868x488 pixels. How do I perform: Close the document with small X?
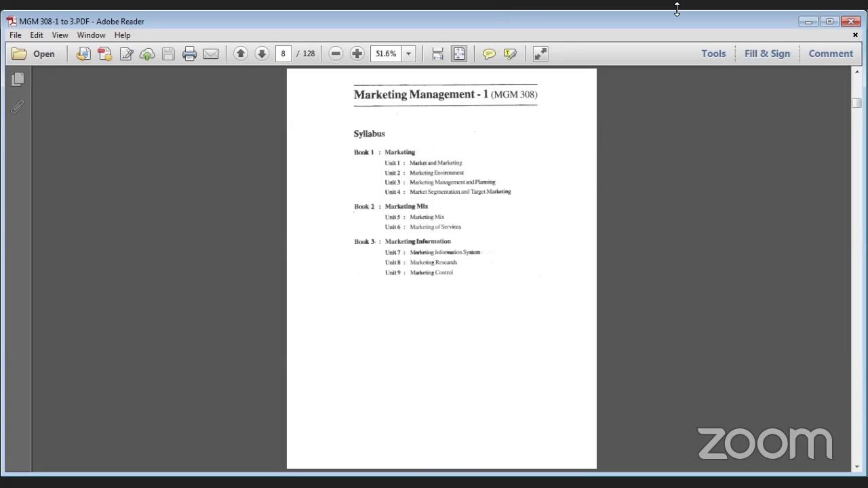pos(855,35)
